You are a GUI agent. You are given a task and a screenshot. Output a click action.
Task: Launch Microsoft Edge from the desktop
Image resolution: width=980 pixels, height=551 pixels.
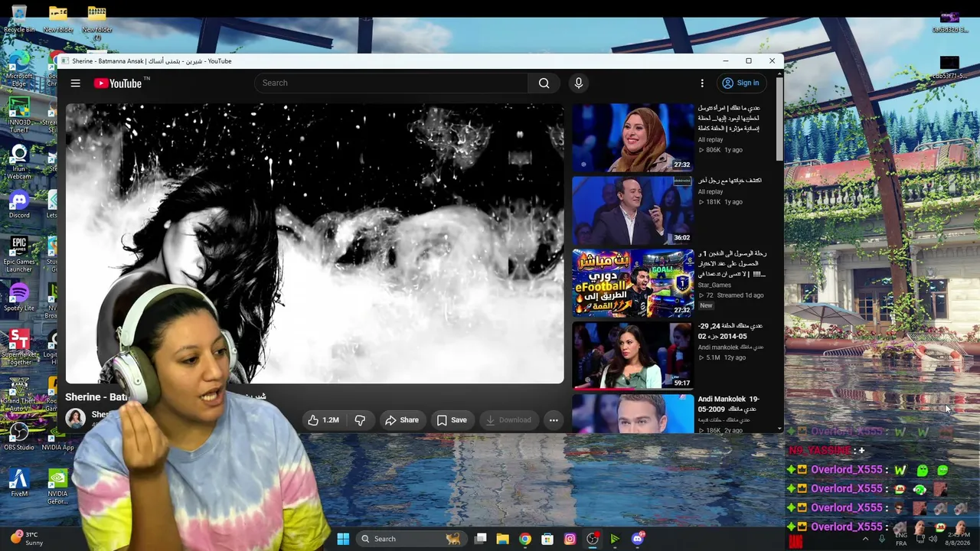coord(19,70)
